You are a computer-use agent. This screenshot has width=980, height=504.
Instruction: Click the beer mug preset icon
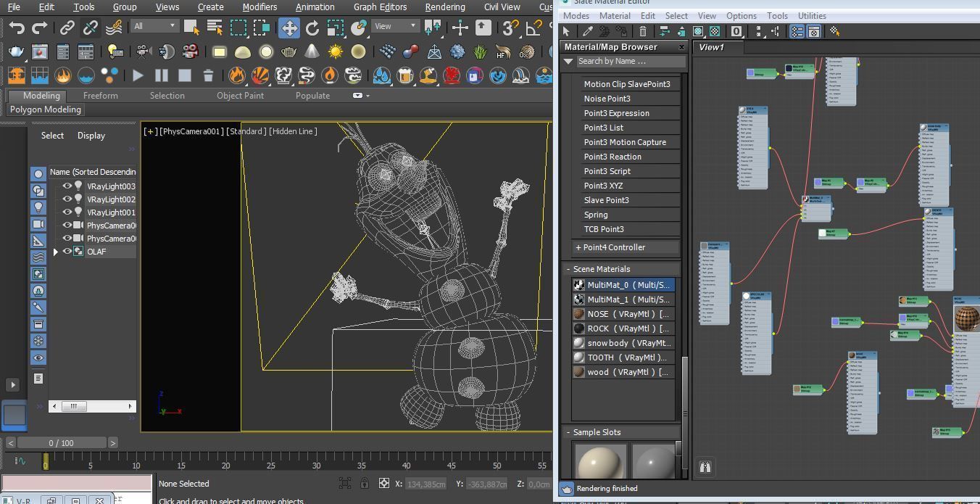[405, 75]
